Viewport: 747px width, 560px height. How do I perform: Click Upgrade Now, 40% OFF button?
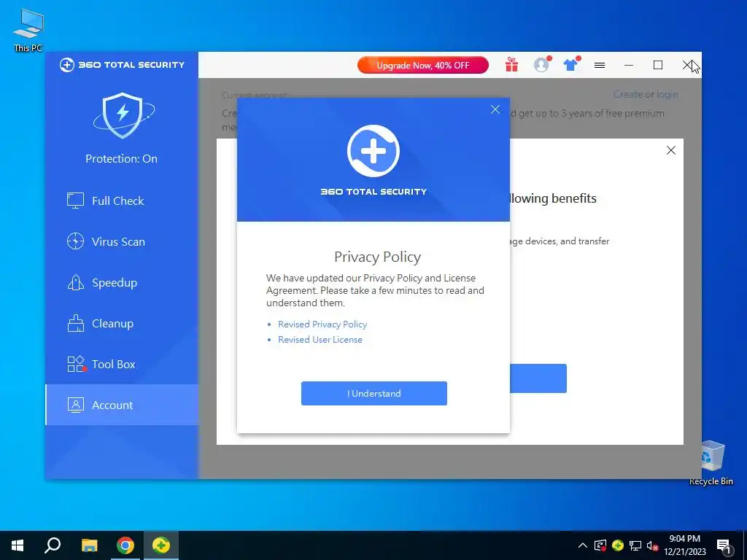pos(423,65)
